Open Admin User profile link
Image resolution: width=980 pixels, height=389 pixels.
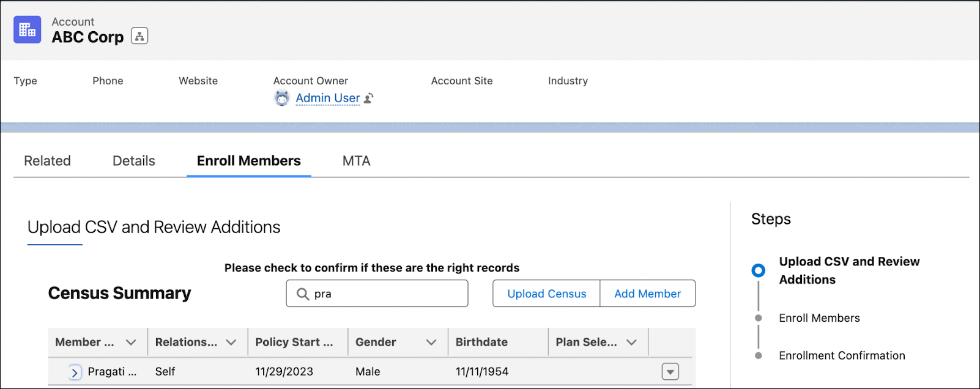pyautogui.click(x=328, y=98)
